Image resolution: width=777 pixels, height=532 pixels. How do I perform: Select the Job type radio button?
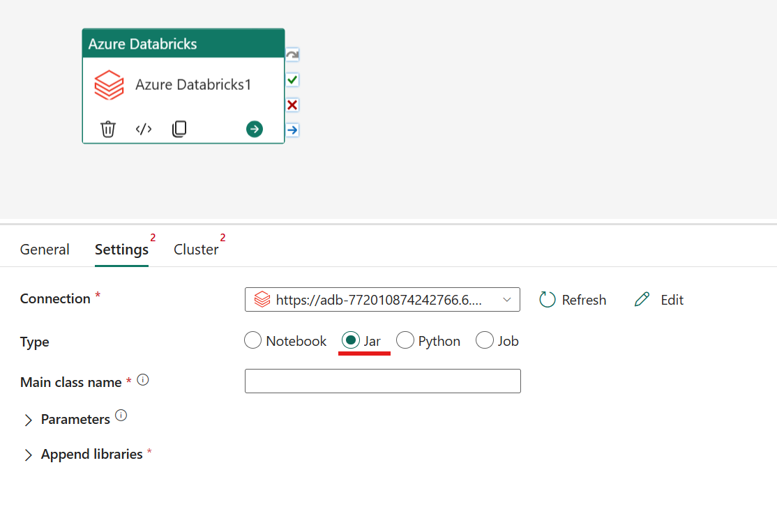pyautogui.click(x=485, y=340)
